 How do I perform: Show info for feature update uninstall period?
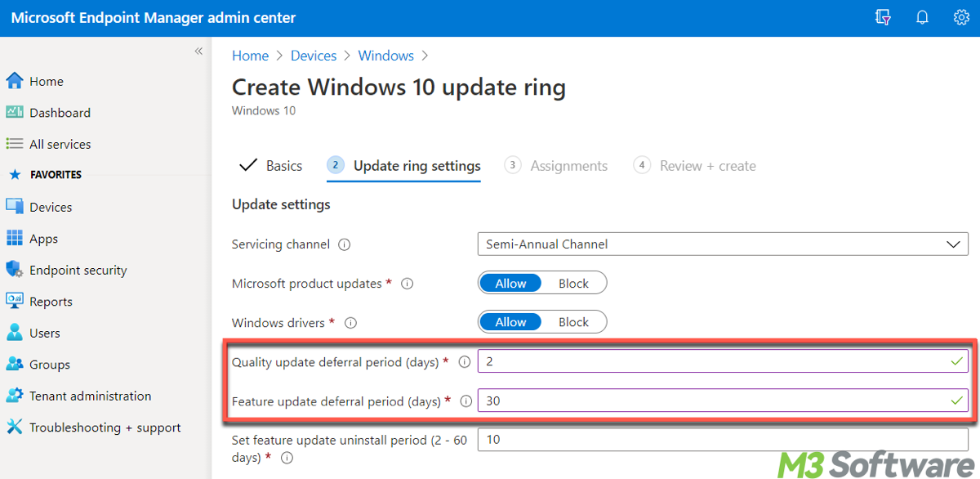(x=287, y=459)
